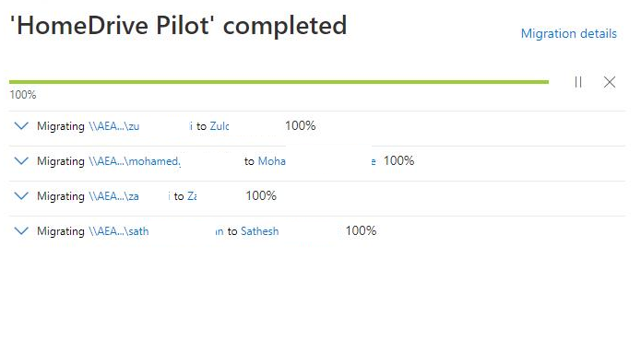The height and width of the screenshot is (364, 641).
Task: Expand the \\AEA...\zu migration row chevron
Action: (21, 126)
